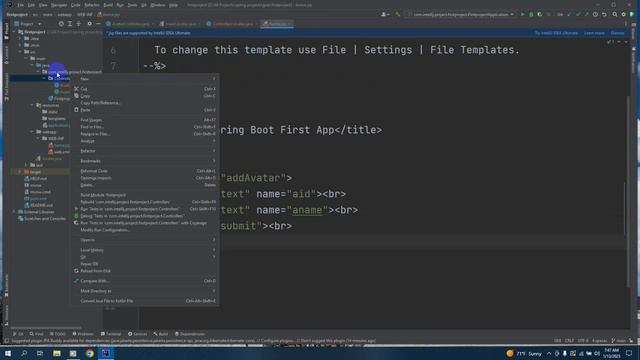This screenshot has height=360, width=640.
Task: Click the taskbar search icon
Action: [x=24, y=353]
